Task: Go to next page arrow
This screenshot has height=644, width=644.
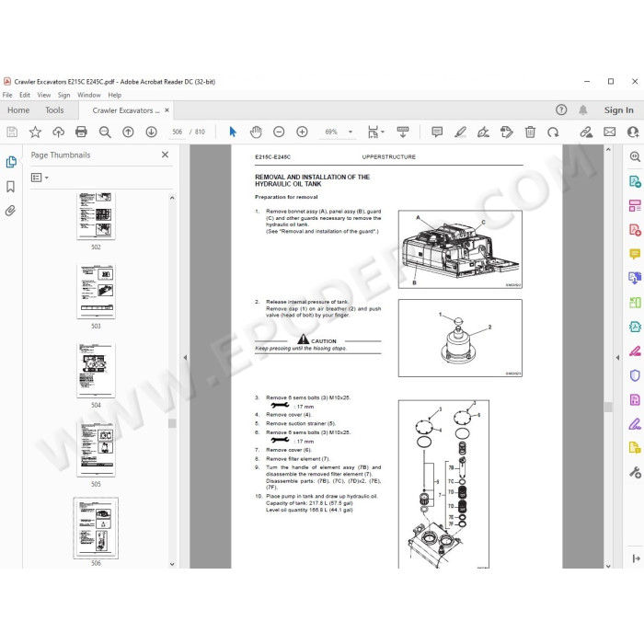Action: click(x=151, y=132)
